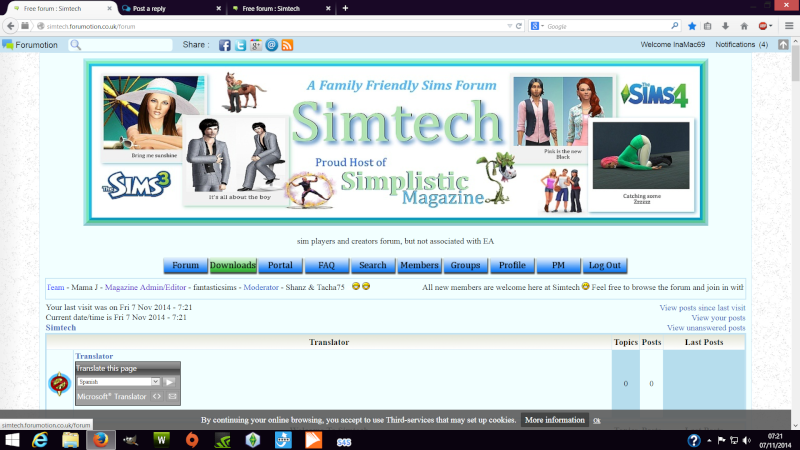Screen dimensions: 800x450
Task: Click the Google search magnifier icon
Action: point(674,26)
